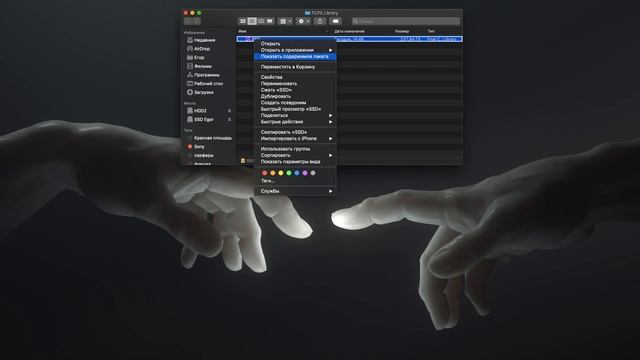Choose Свойства in the context menu
The image size is (640, 360).
[295, 77]
